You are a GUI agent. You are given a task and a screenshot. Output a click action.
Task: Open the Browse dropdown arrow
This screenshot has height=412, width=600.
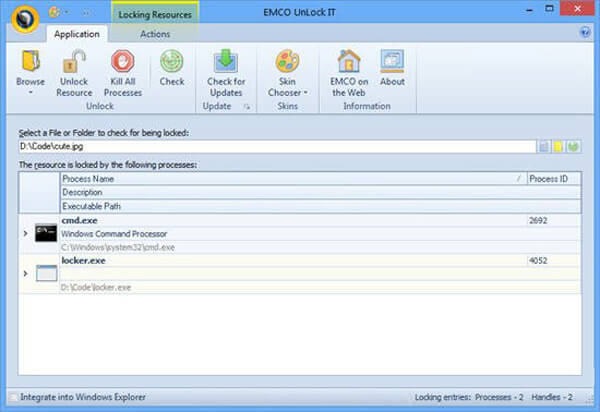(31, 92)
